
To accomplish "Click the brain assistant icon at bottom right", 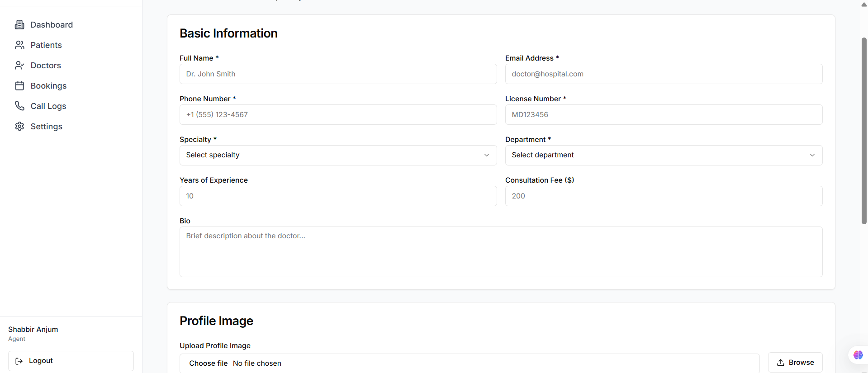I will pos(858,355).
